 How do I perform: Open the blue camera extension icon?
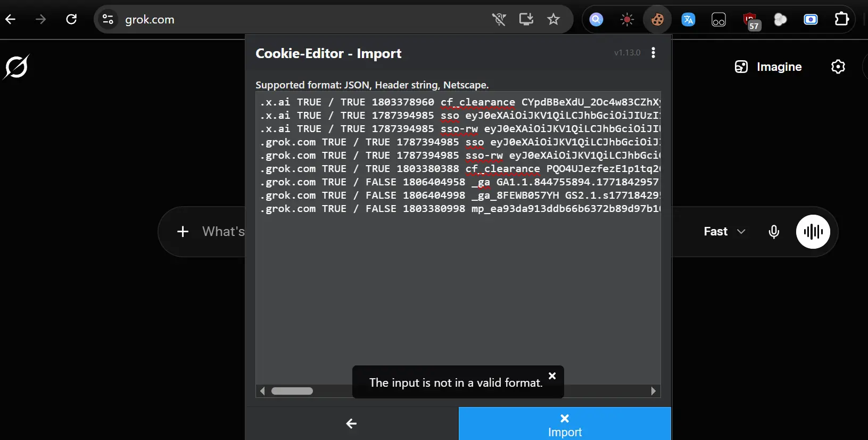coord(811,20)
